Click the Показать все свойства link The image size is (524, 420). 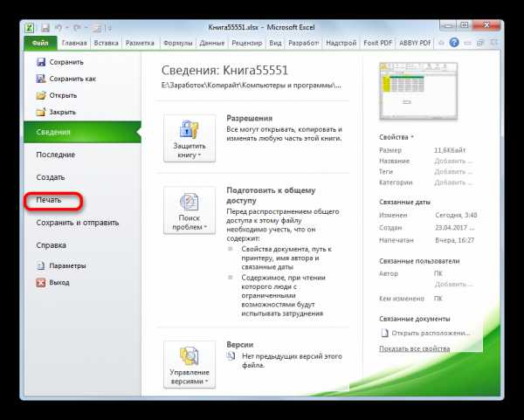pyautogui.click(x=414, y=348)
